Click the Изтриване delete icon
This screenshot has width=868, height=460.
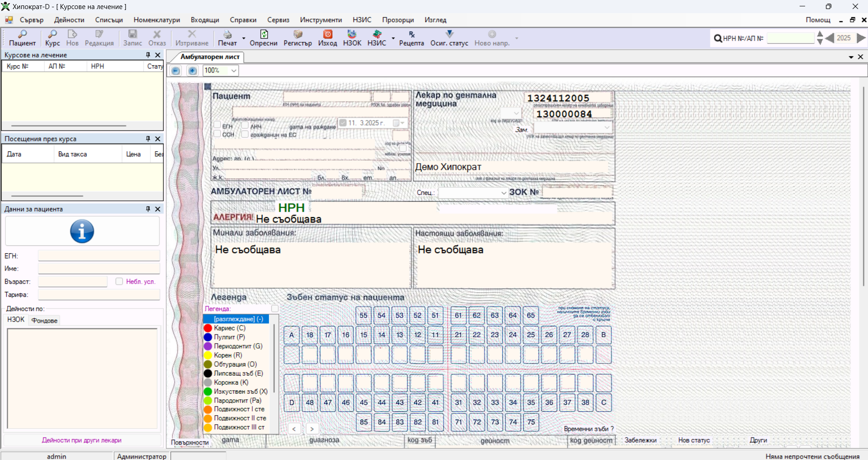click(192, 38)
